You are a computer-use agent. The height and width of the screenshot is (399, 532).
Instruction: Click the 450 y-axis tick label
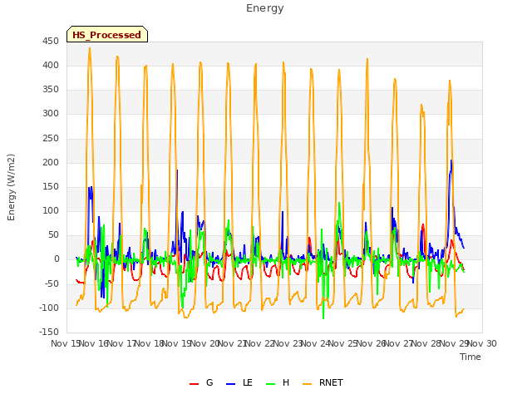point(51,41)
